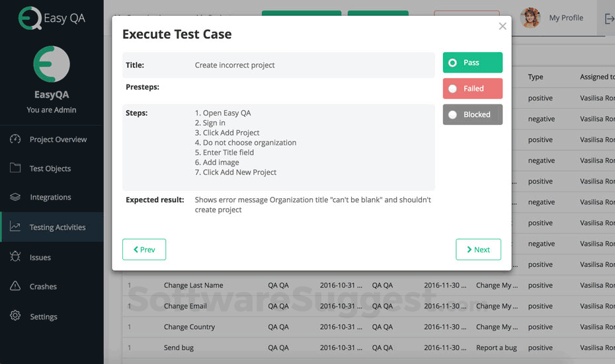615x364 pixels.
Task: Close the Execute Test Case dialog
Action: tap(503, 26)
